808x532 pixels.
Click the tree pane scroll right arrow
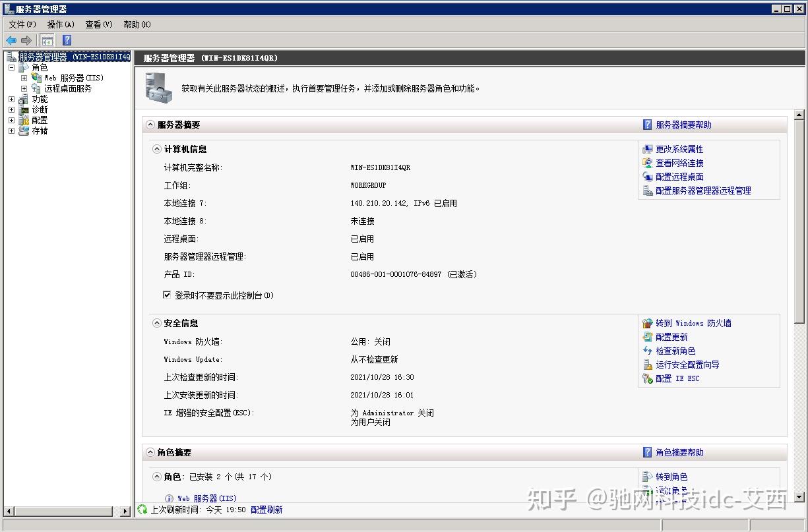(125, 511)
